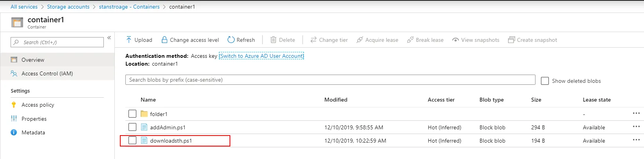Click the sidebar search magnifier icon
Image resolution: width=644 pixels, height=159 pixels.
pyautogui.click(x=16, y=42)
